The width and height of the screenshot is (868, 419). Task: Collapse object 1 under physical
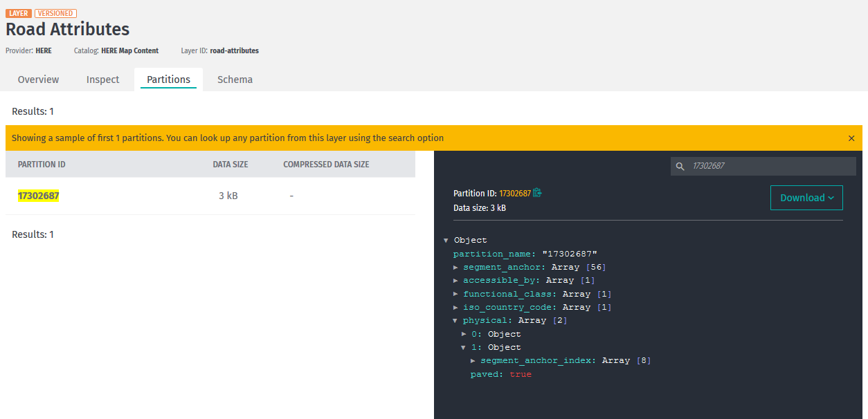[464, 347]
